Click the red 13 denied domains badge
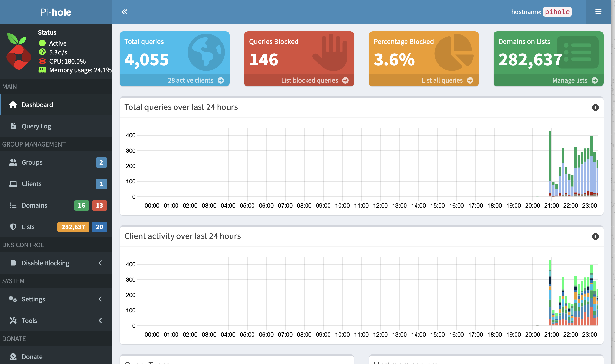The height and width of the screenshot is (364, 615). coord(99,205)
